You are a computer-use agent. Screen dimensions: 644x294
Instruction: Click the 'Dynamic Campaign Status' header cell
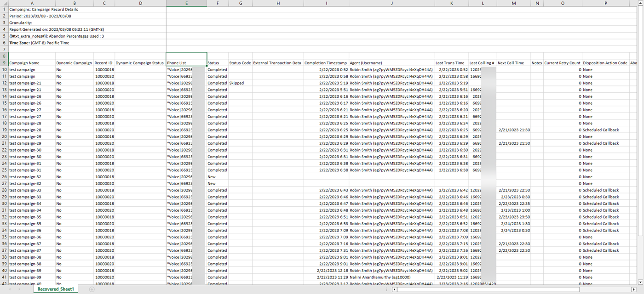pos(140,63)
